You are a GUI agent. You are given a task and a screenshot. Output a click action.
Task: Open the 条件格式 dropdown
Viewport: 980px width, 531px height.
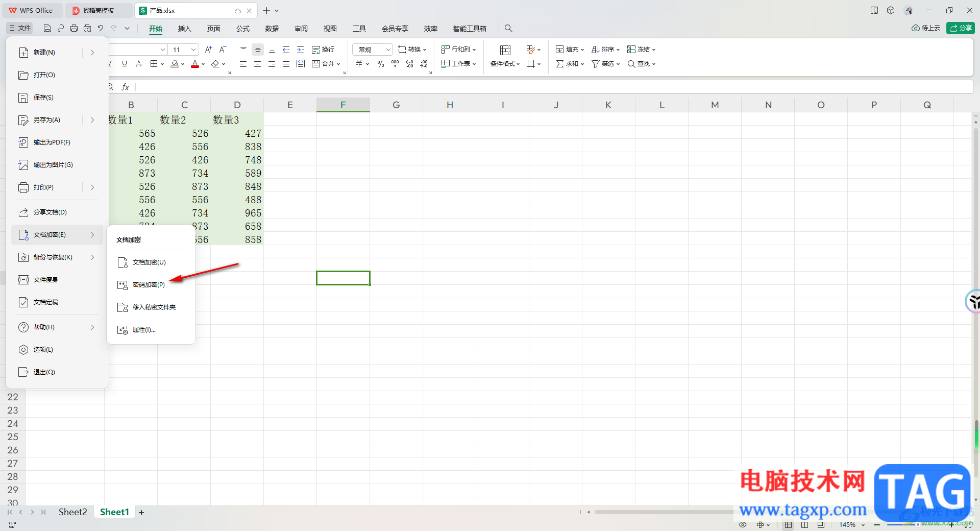click(505, 64)
